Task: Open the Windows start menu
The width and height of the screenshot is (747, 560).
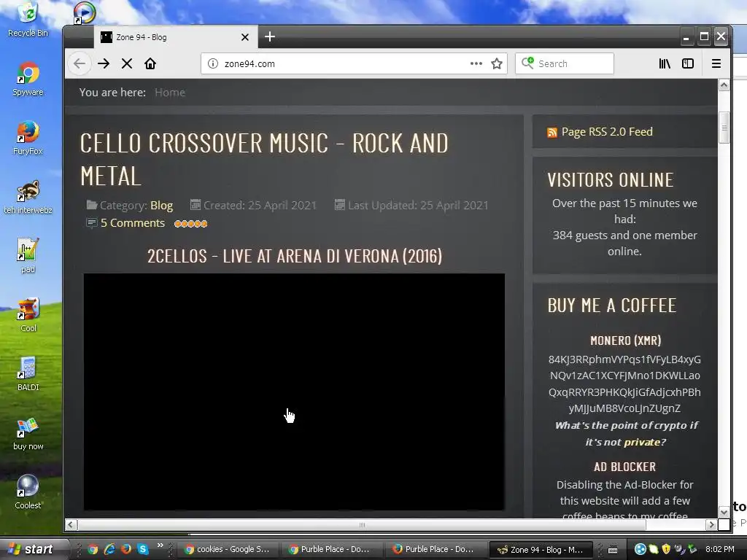Action: point(32,549)
